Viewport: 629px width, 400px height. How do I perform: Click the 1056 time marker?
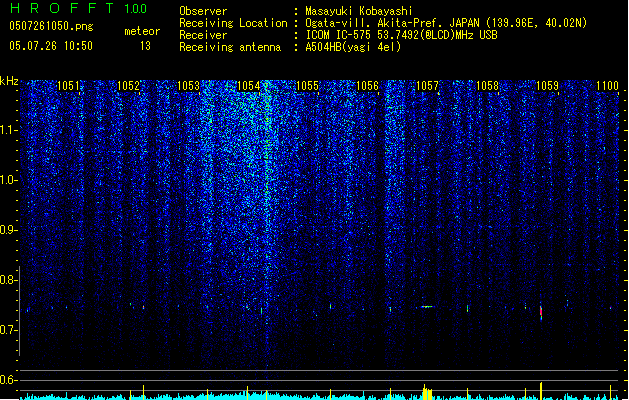367,86
